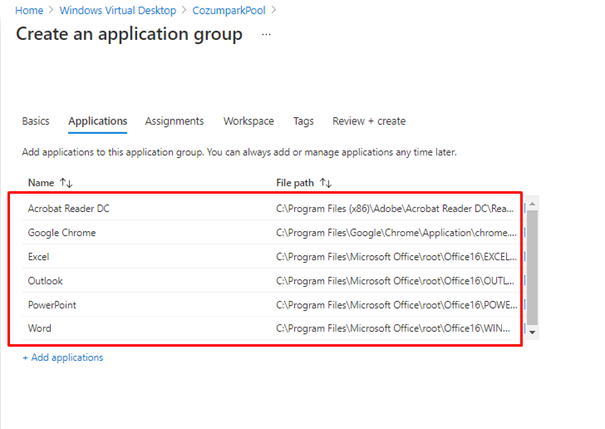Select the PowerPoint application row
Screen dimensions: 605x429
[270, 305]
